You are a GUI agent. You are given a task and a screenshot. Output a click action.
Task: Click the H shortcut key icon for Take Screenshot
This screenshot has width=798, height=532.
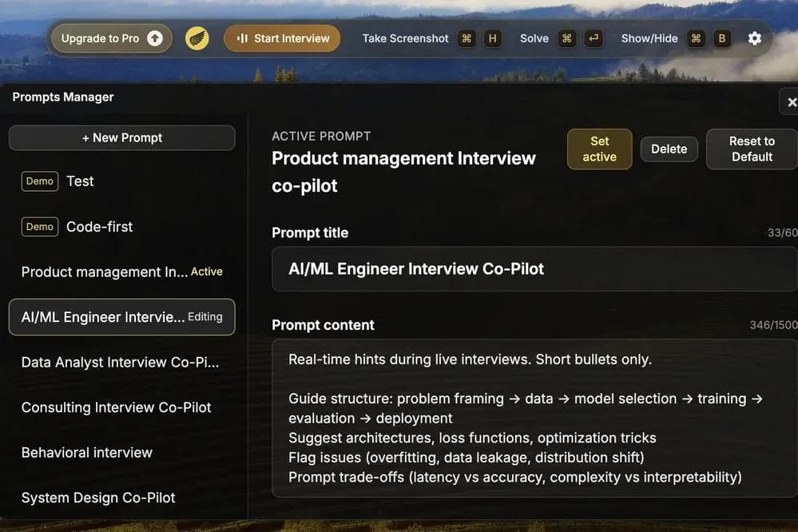(493, 38)
